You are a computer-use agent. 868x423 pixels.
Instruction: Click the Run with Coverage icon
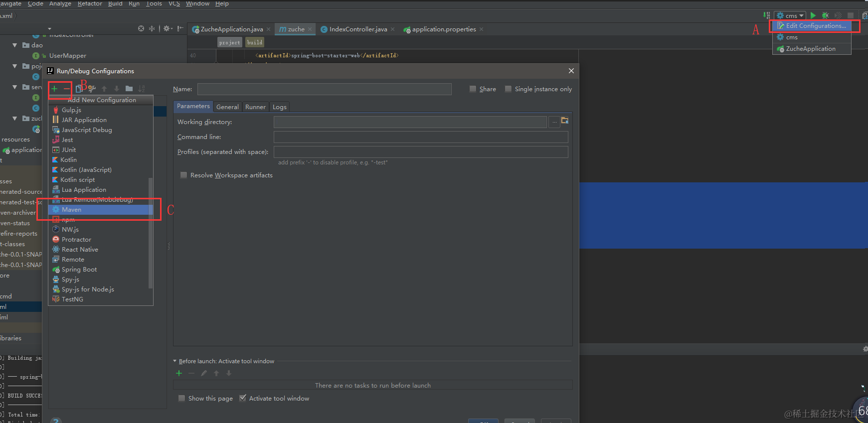pyautogui.click(x=838, y=15)
